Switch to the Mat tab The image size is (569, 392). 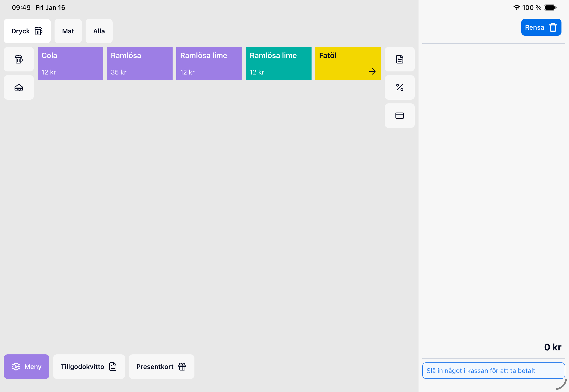[68, 31]
